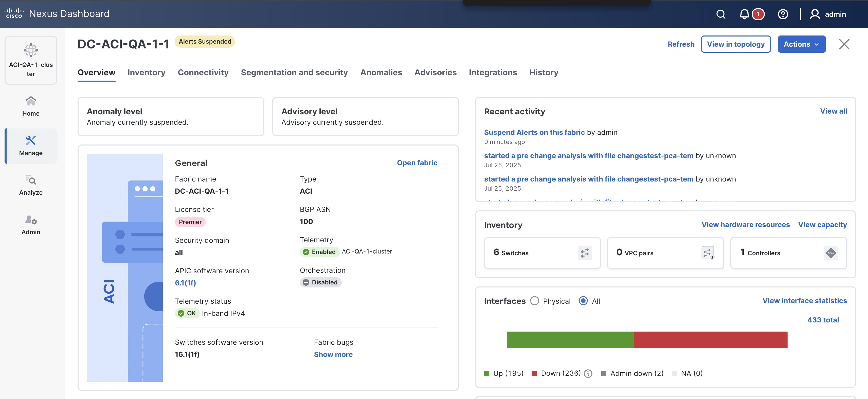Click the Telemetry status OK icon
The height and width of the screenshot is (399, 868).
(181, 313)
